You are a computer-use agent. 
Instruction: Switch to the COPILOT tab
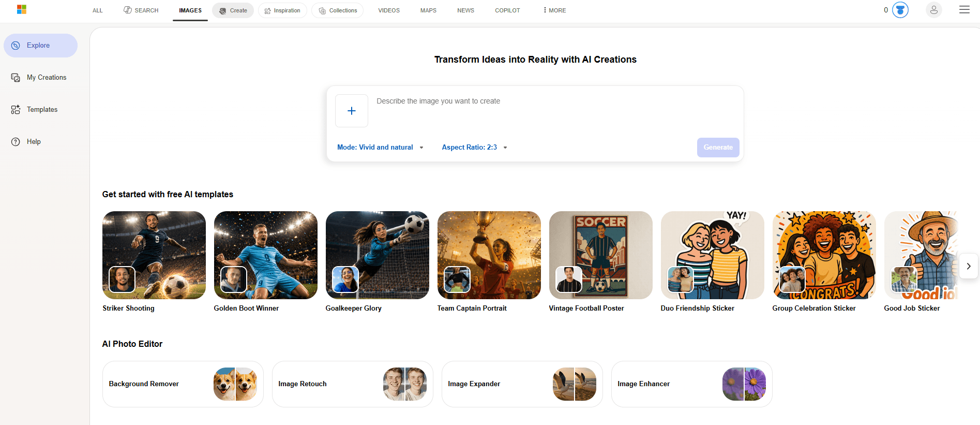(507, 10)
